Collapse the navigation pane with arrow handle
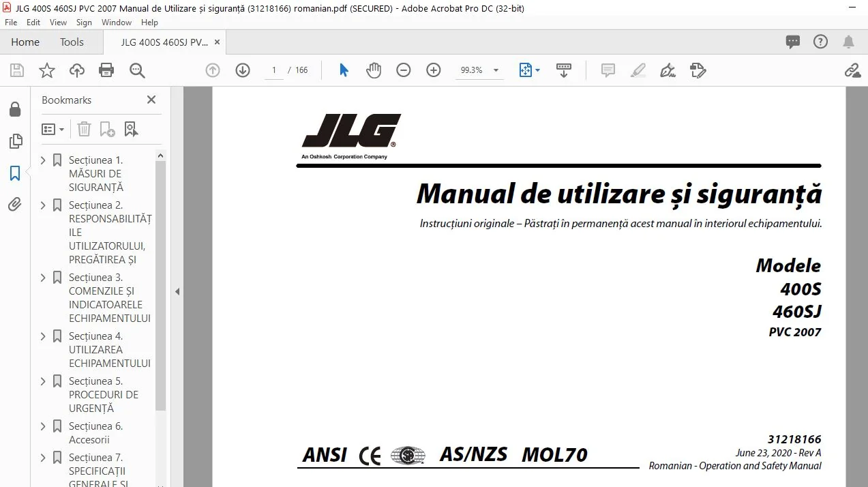Screen dimensions: 868x487 pyautogui.click(x=177, y=291)
